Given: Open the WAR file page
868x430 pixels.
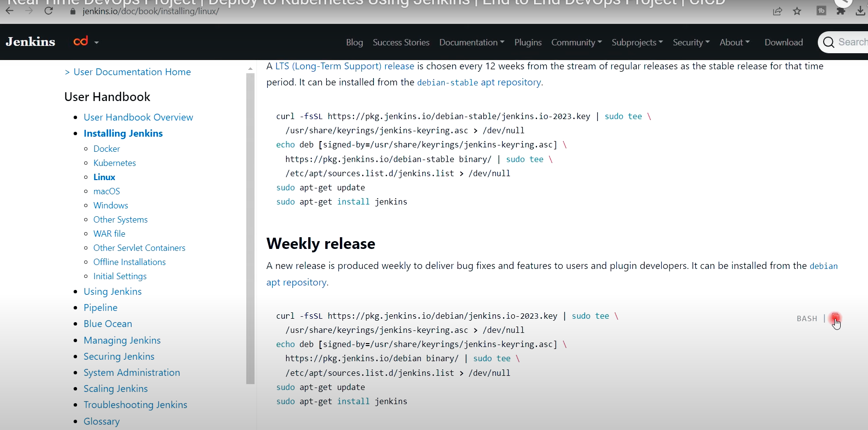Looking at the screenshot, I should pos(109,234).
